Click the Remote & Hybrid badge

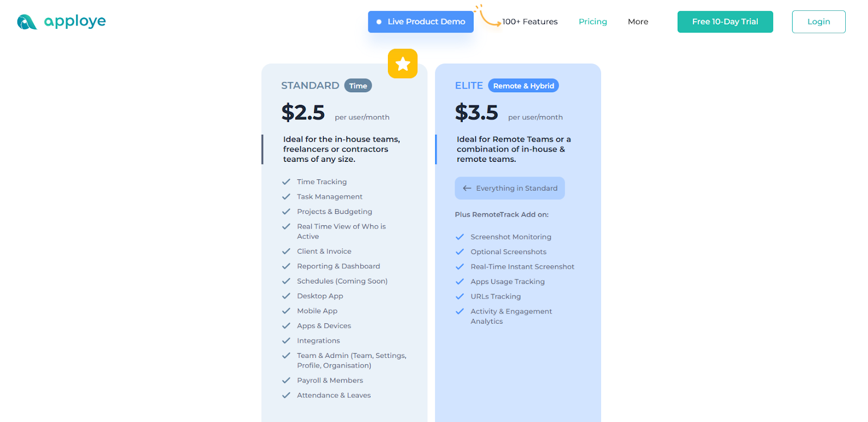524,86
